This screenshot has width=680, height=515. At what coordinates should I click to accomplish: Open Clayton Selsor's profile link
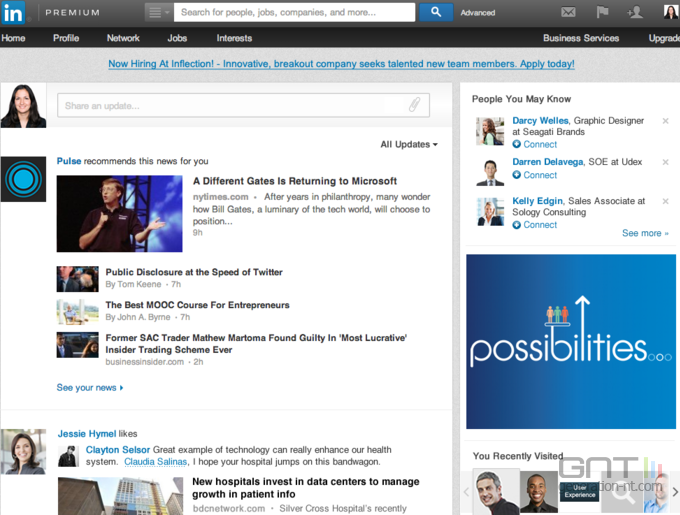[118, 450]
